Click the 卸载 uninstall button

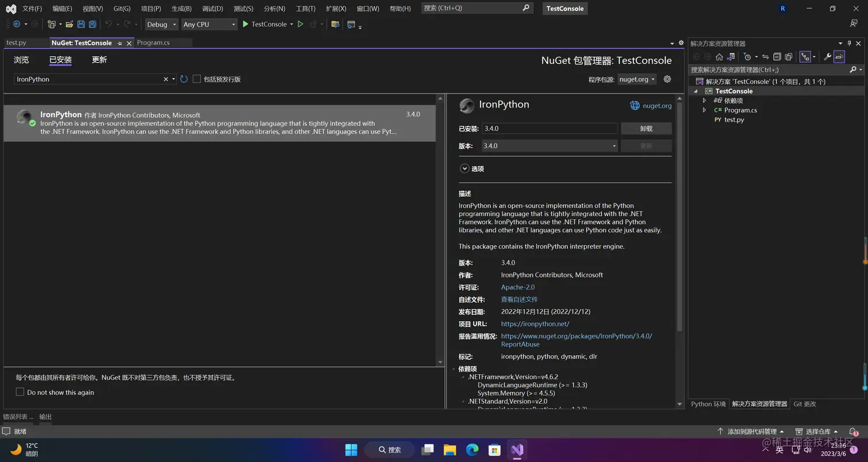[x=646, y=129]
